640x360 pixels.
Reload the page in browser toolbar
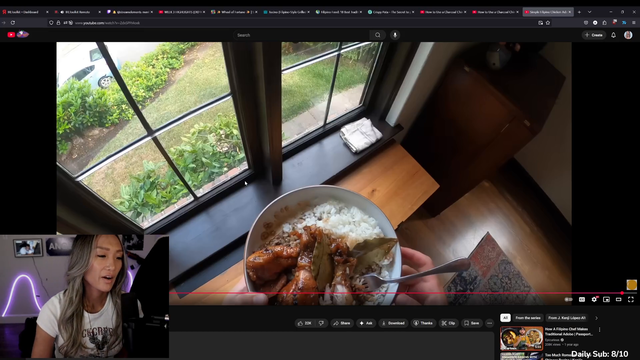tap(13, 23)
